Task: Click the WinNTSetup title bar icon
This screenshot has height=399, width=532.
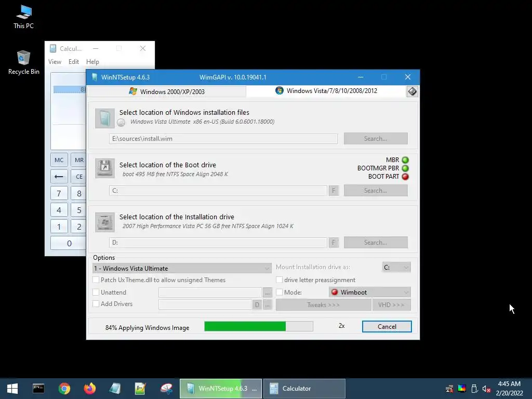Action: [95, 77]
